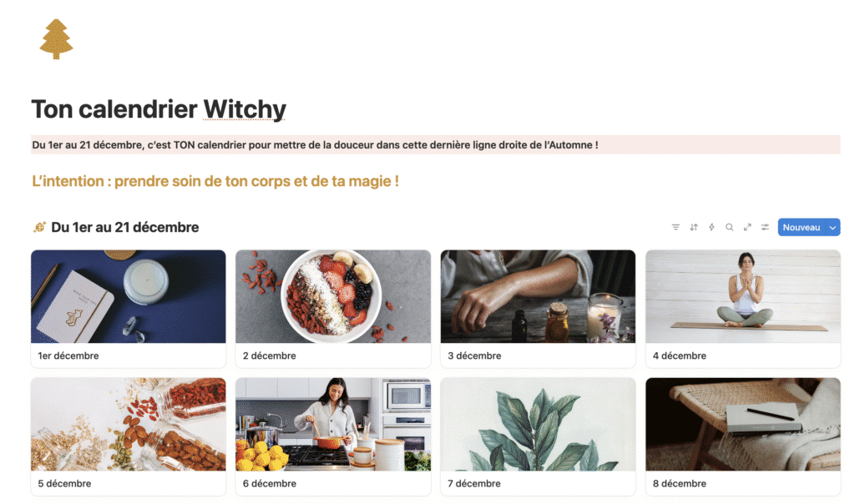
Task: Open the database search magnifier icon
Action: click(730, 227)
